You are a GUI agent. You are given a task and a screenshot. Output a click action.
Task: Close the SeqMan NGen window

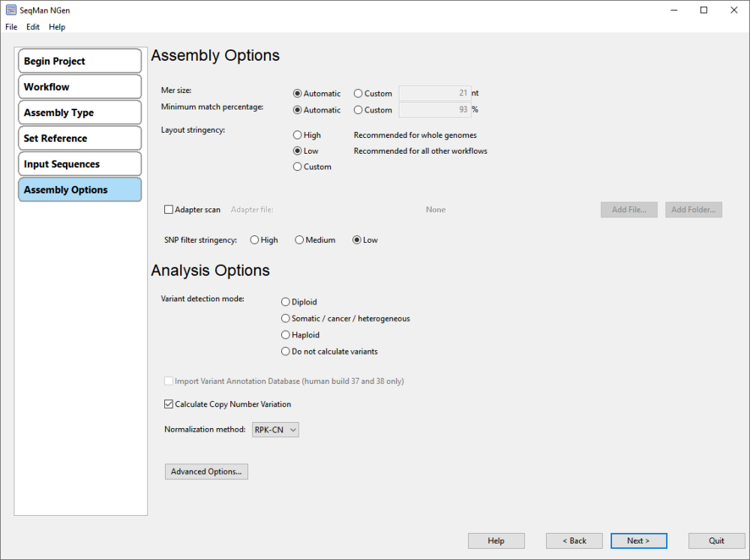point(734,10)
